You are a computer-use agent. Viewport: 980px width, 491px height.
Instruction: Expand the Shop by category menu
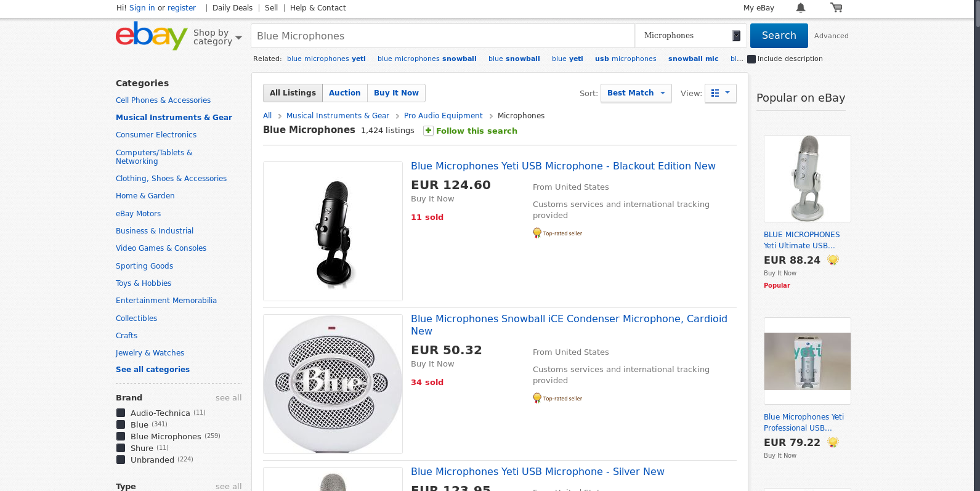tap(217, 37)
